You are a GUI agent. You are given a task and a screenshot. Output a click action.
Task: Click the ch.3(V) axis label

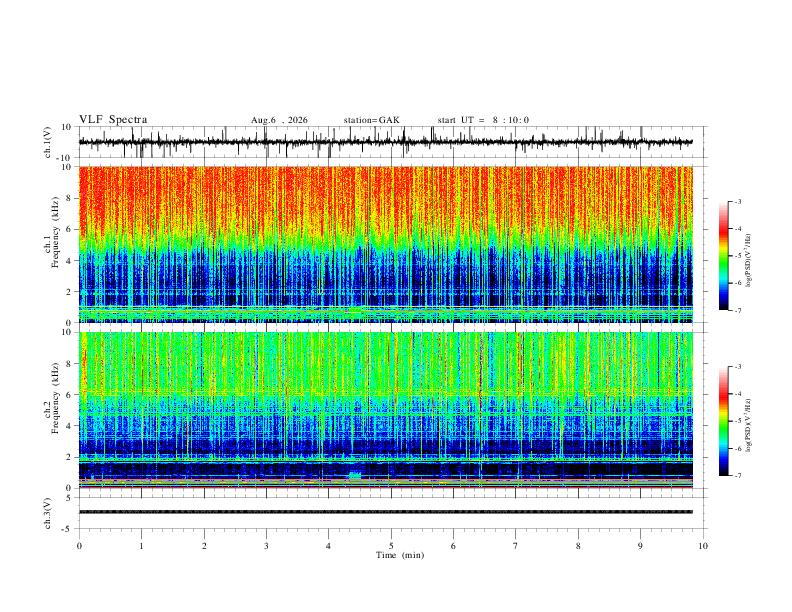click(x=48, y=513)
